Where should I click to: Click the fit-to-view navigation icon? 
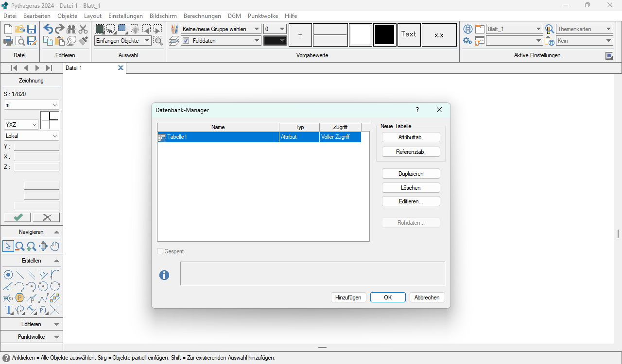tap(43, 246)
